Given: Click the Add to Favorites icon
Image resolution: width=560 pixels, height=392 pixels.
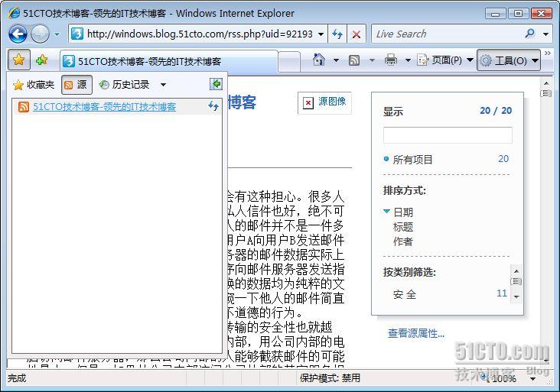Looking at the screenshot, I should pyautogui.click(x=42, y=60).
